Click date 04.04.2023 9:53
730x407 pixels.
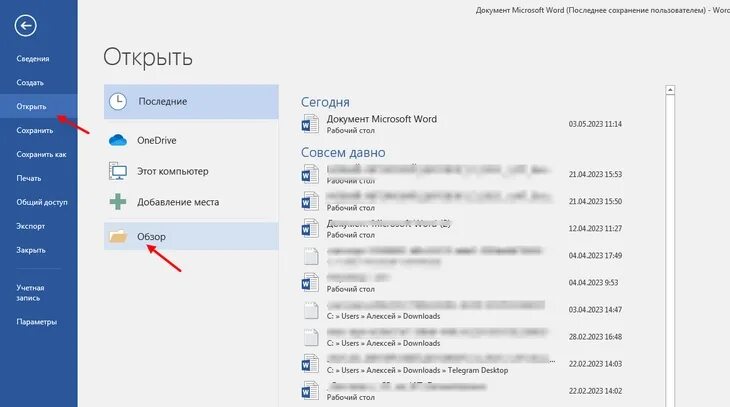594,282
